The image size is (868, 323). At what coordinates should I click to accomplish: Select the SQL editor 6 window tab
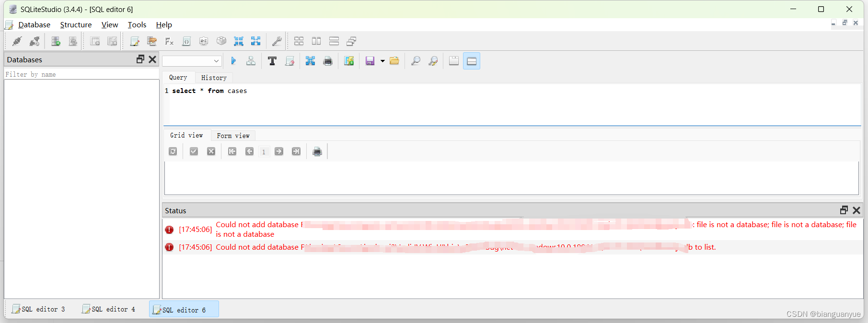point(184,310)
